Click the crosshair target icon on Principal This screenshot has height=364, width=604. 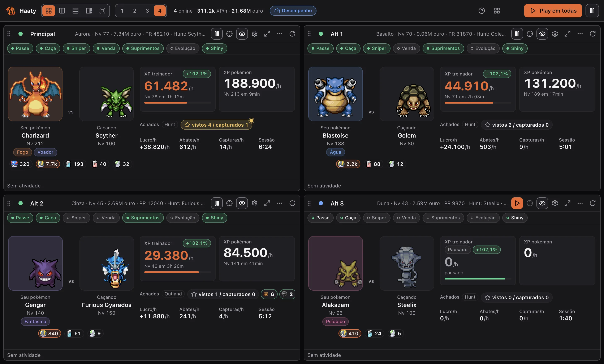[x=229, y=34]
